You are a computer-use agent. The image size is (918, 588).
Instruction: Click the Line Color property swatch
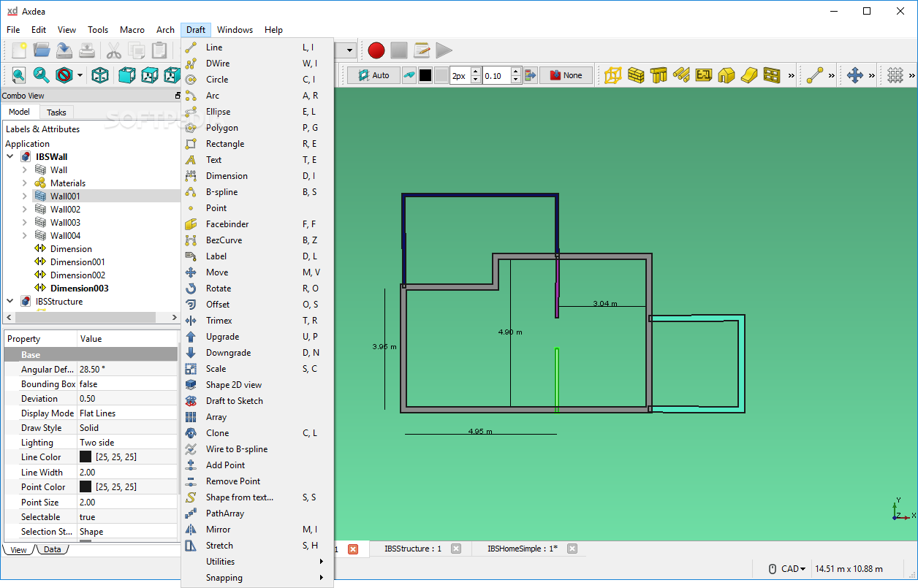[86, 457]
